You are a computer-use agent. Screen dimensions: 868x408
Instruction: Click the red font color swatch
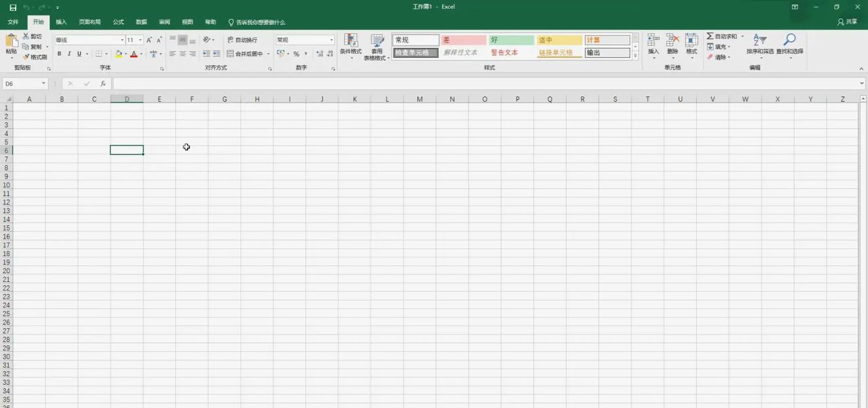[133, 54]
